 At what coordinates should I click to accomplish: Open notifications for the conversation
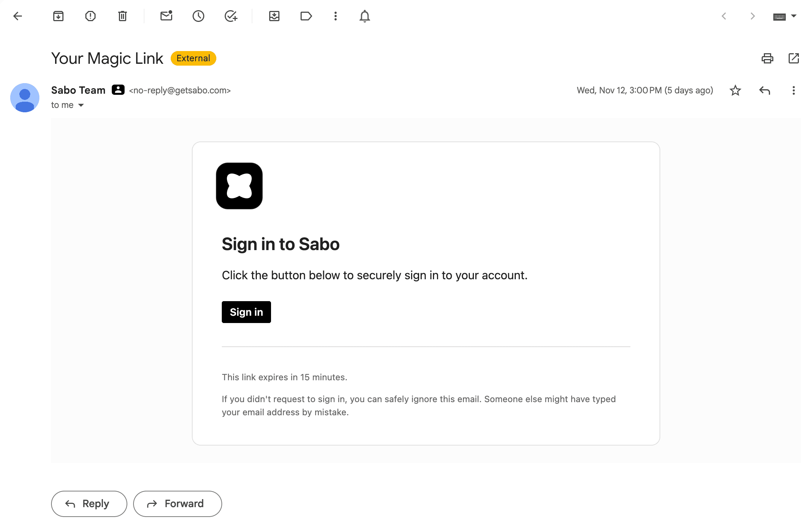point(364,16)
